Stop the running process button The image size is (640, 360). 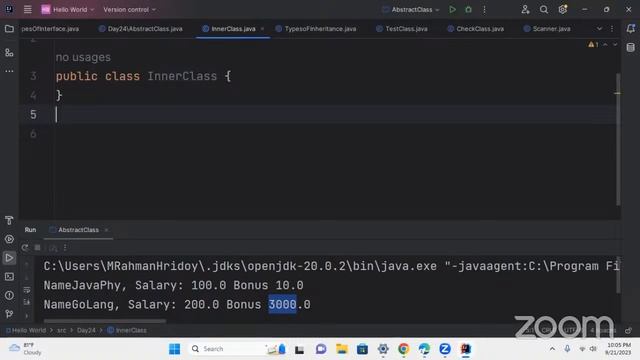pyautogui.click(x=38, y=247)
